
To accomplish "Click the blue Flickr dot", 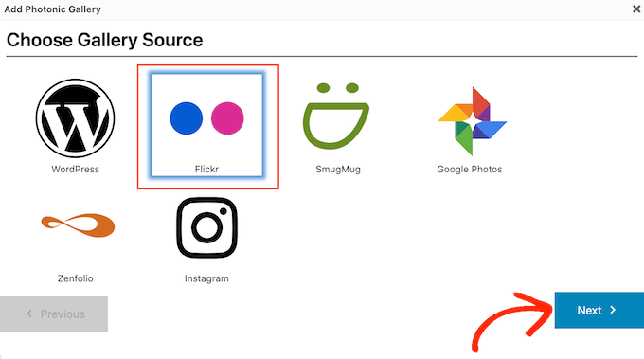I will tap(186, 118).
